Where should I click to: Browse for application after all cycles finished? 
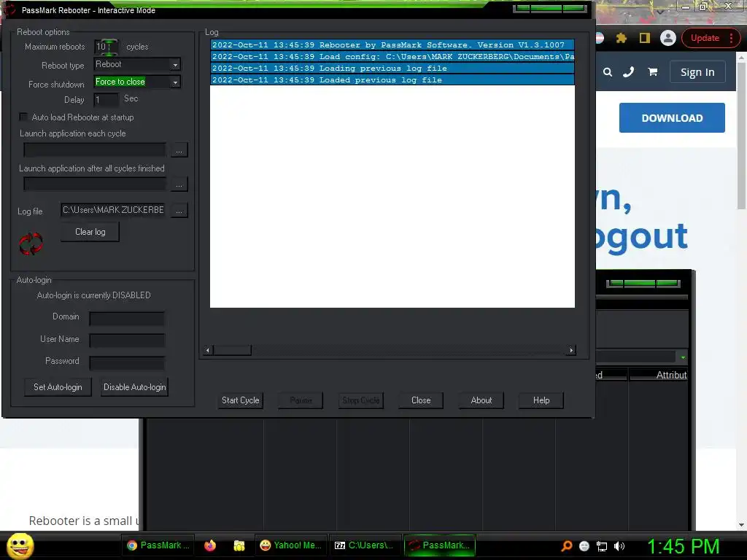(x=179, y=184)
